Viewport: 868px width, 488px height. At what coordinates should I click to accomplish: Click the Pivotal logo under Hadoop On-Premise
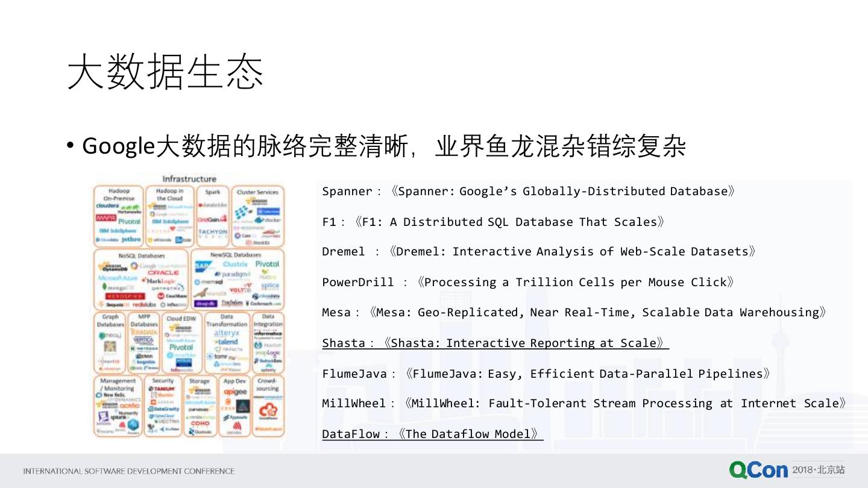(129, 221)
